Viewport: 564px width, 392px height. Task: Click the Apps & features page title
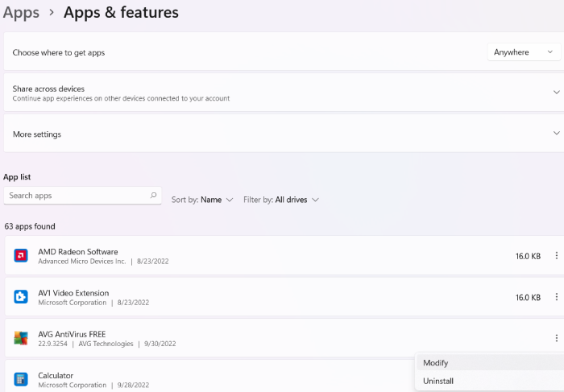[x=121, y=13]
